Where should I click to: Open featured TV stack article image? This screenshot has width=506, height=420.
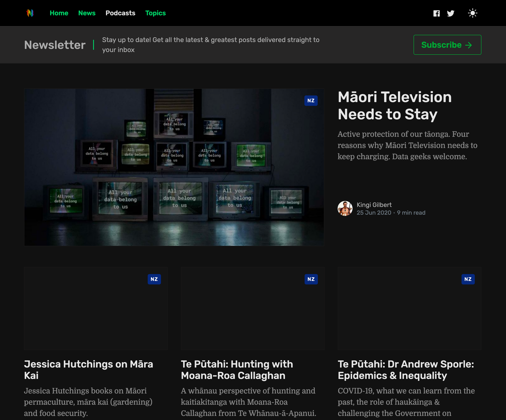pos(174,167)
